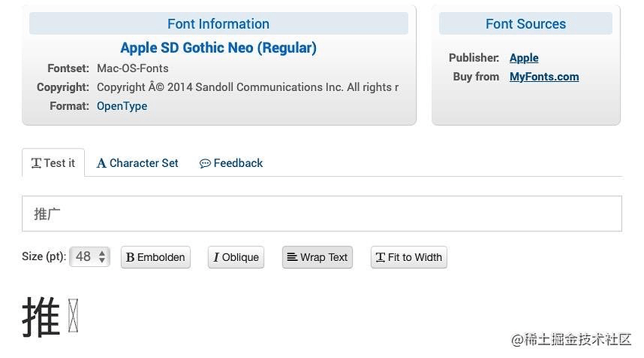Open the Feedback tab
644x358 pixels.
coord(231,163)
